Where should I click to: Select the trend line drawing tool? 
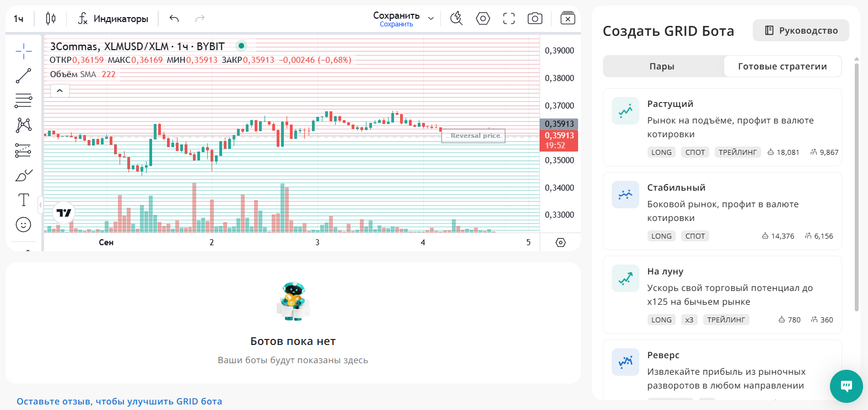24,76
